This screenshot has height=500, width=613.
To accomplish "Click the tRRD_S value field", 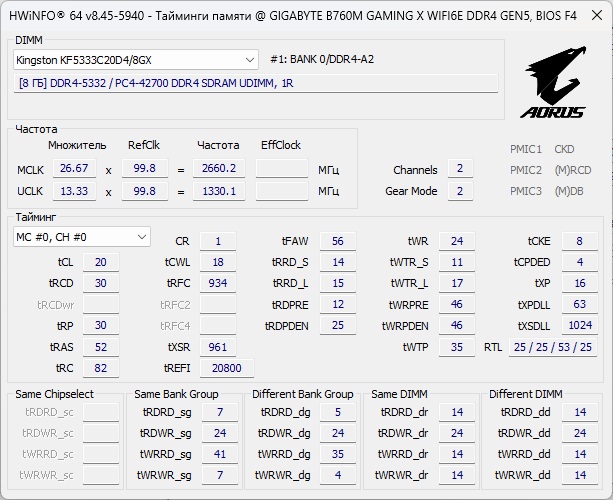I will tap(338, 262).
